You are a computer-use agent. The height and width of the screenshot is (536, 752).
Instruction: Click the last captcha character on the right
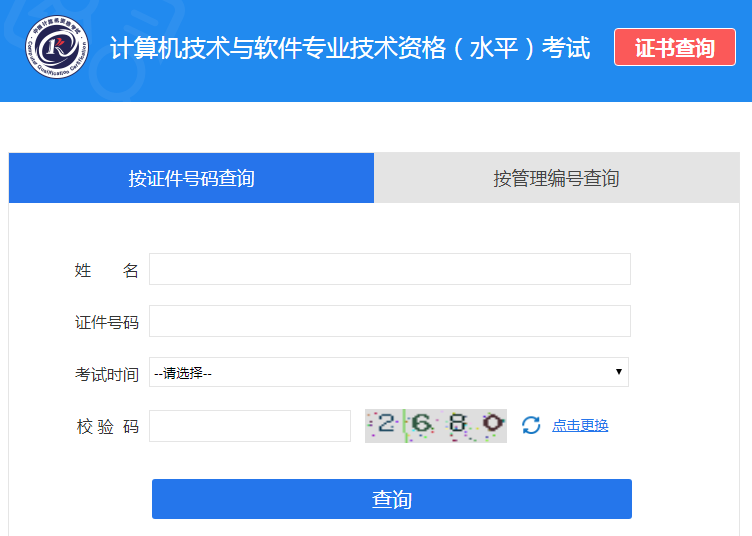click(491, 424)
